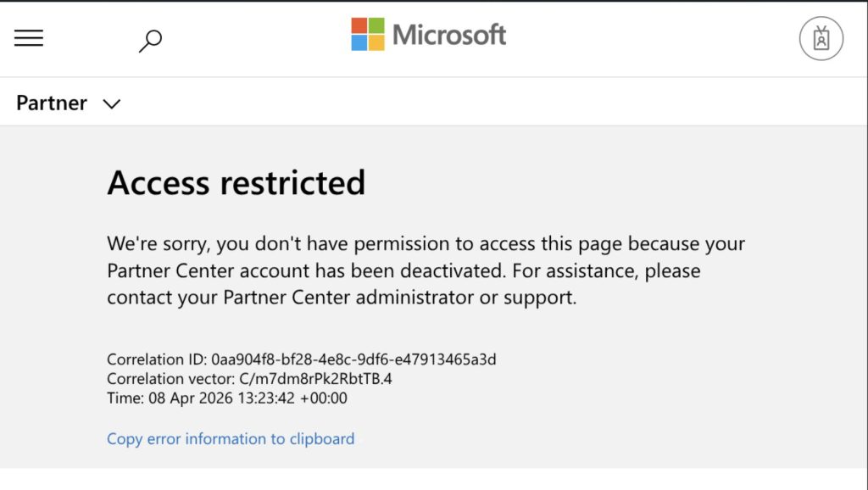Screen dimensions: 868x490
Task: Click the search magnifier icon
Action: (151, 39)
